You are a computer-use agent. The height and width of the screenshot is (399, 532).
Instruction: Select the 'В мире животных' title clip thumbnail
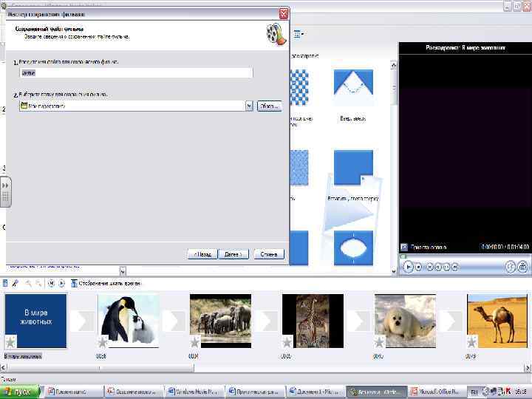tap(36, 321)
